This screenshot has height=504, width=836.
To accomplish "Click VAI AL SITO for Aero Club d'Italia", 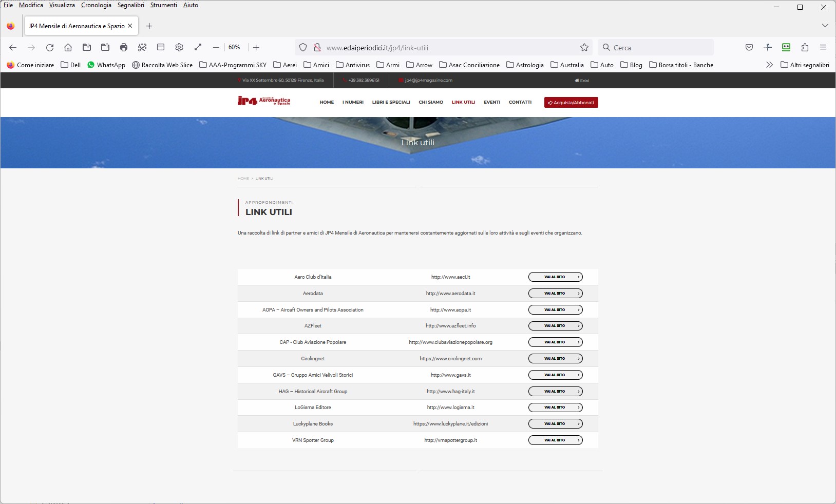I will point(556,277).
